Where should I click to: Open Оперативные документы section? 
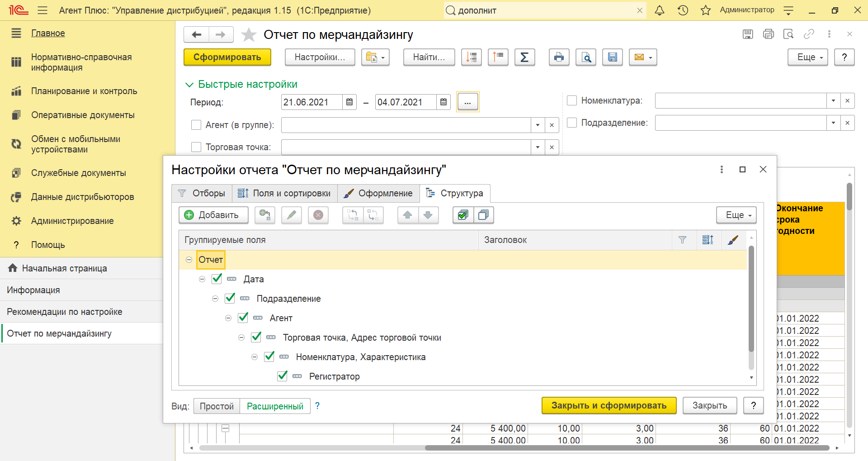(x=83, y=115)
